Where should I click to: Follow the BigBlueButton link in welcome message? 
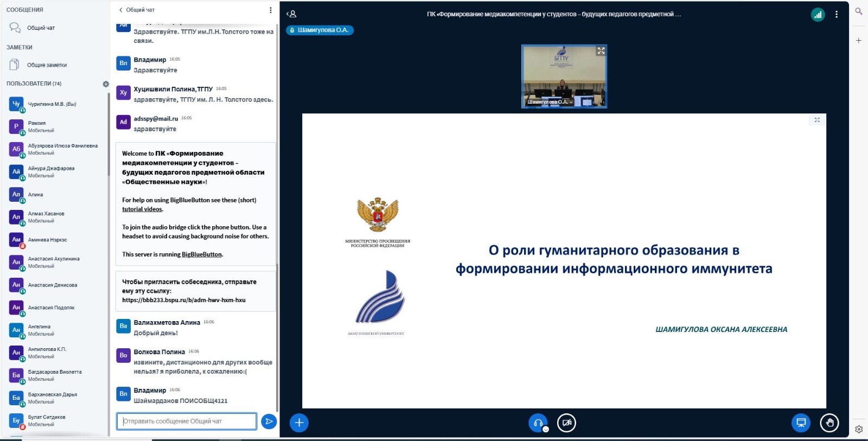[202, 254]
